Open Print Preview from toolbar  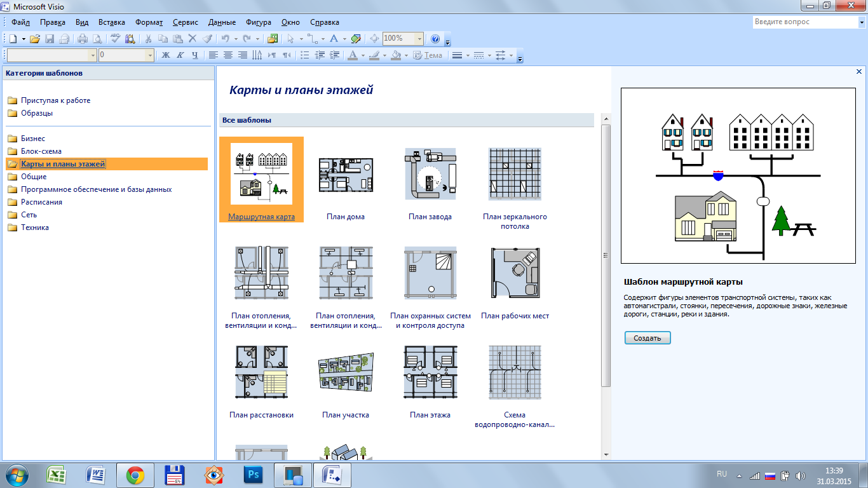pos(97,39)
